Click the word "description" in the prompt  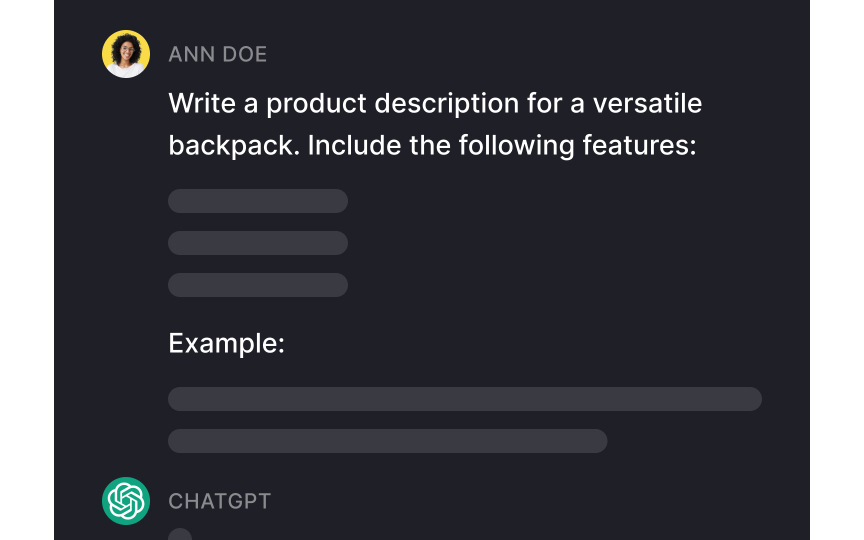[447, 104]
